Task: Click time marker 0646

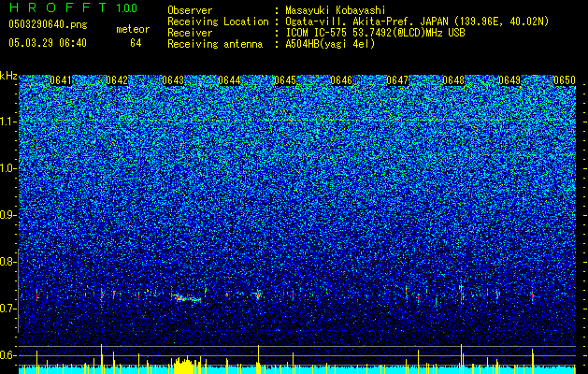Action: [341, 80]
